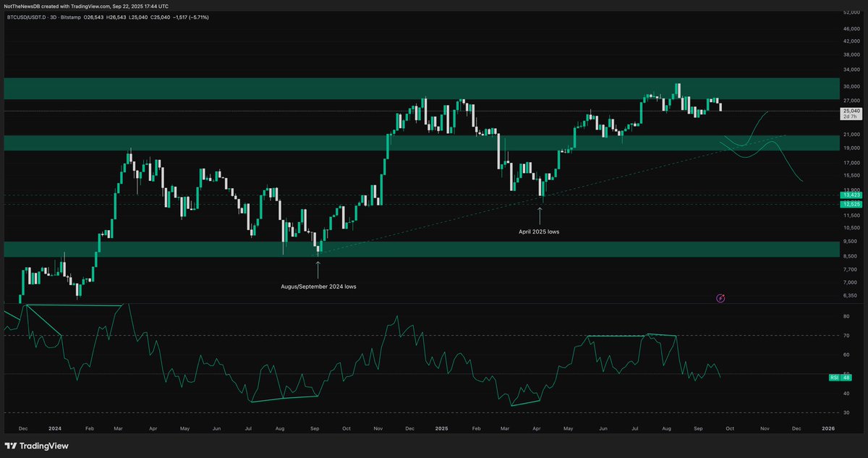Click the O26,543 open value
868x458 pixels.
coord(93,17)
